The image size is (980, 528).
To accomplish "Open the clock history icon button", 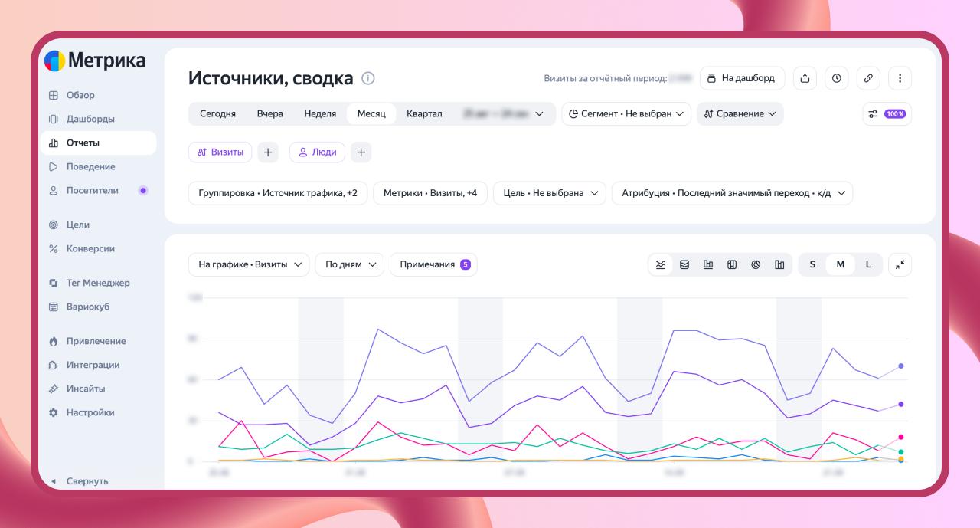I will tap(837, 78).
